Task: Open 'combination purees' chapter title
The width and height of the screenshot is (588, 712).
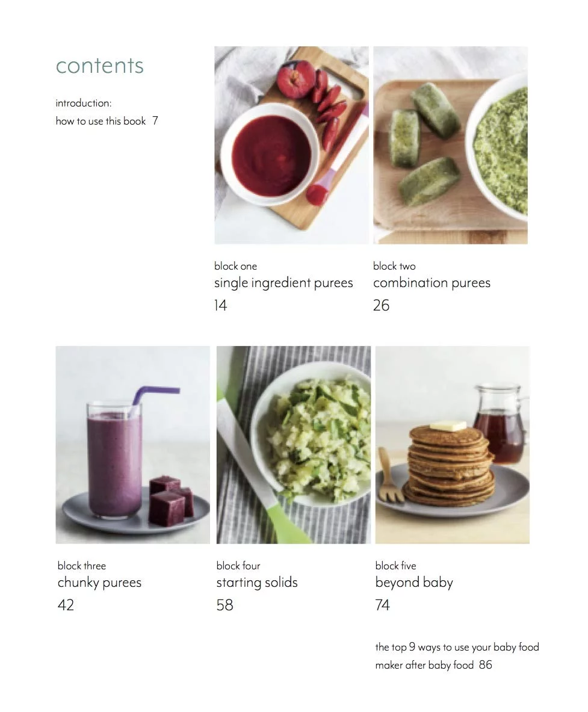Action: (x=432, y=283)
